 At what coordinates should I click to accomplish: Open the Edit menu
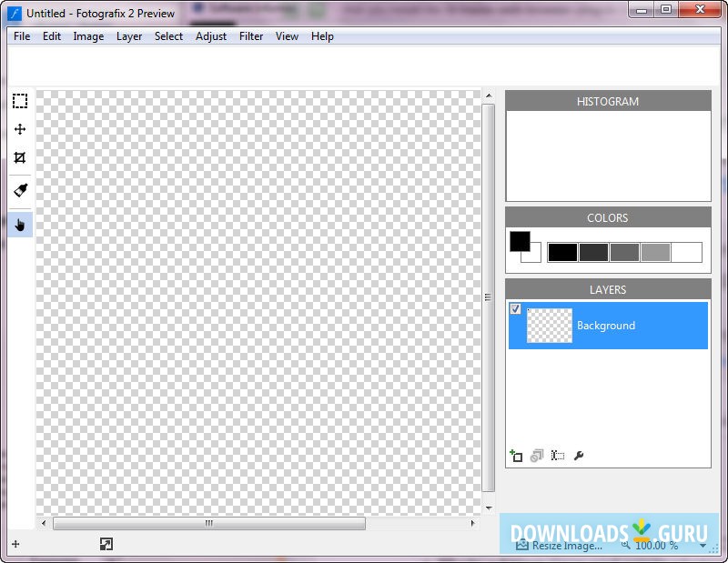(x=52, y=36)
